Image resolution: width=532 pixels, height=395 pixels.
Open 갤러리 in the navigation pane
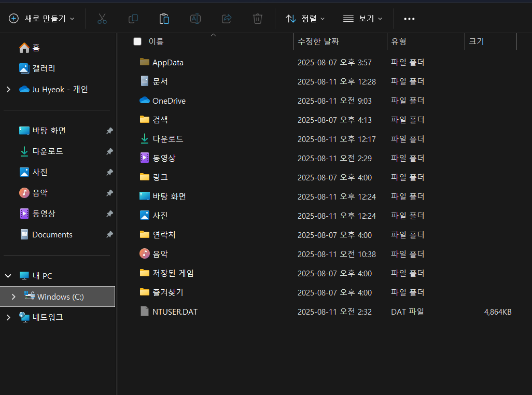37,68
